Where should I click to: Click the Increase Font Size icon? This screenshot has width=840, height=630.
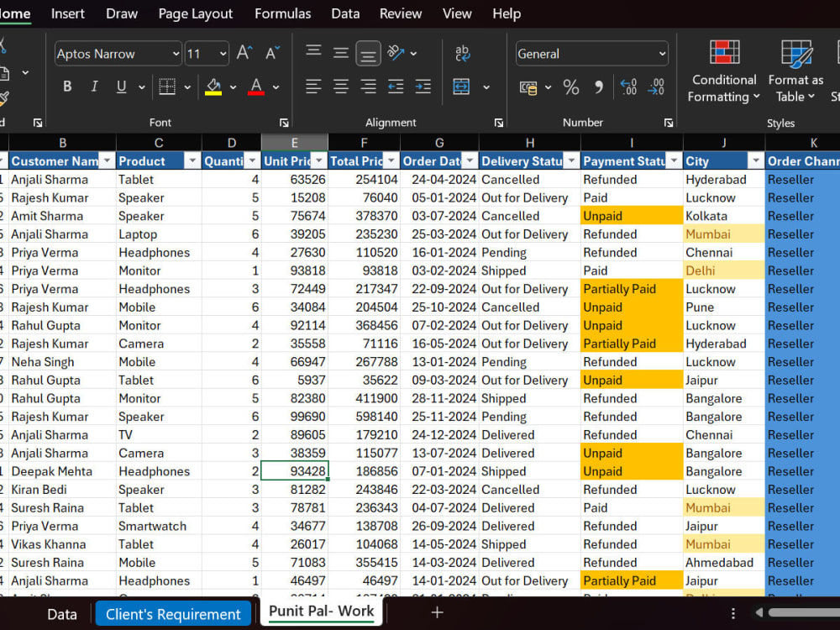[x=244, y=53]
